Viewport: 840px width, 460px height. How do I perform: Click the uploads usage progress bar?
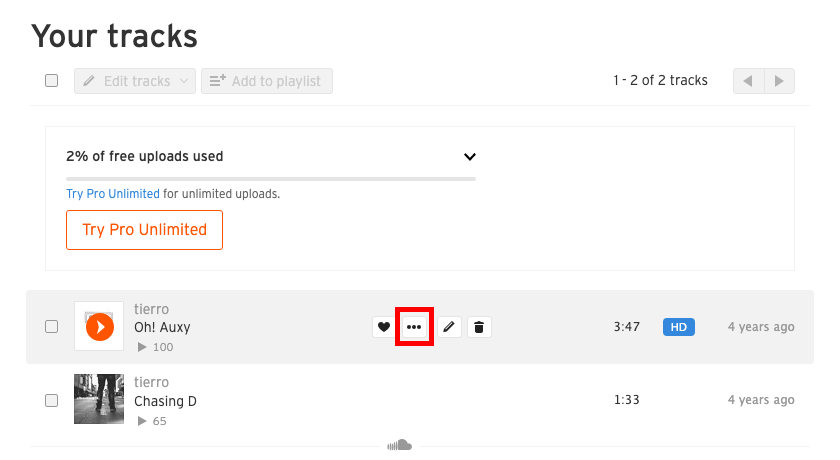coord(270,179)
